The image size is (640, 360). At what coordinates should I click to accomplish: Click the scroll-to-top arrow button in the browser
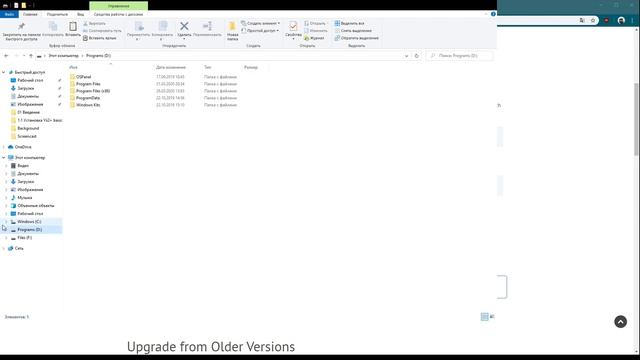[x=620, y=322]
